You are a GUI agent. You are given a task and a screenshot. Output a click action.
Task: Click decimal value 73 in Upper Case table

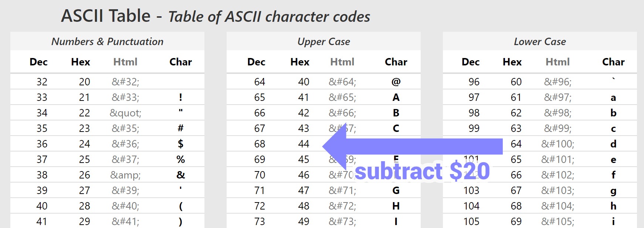[x=260, y=221]
